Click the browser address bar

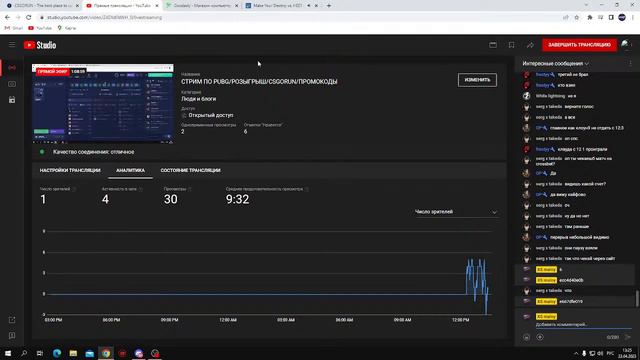tap(302, 18)
